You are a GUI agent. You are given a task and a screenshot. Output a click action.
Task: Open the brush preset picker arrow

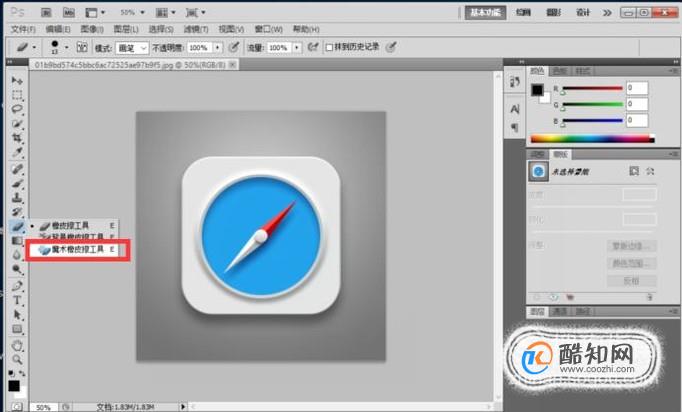67,47
